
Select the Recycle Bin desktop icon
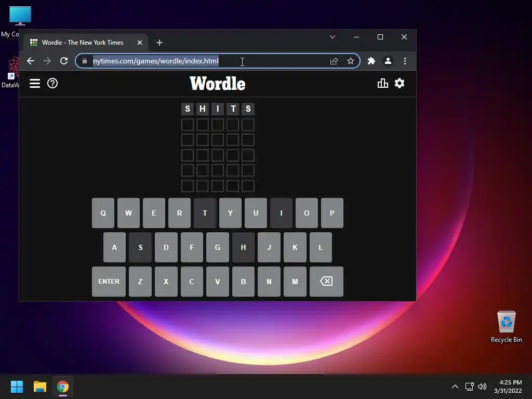coord(506,327)
